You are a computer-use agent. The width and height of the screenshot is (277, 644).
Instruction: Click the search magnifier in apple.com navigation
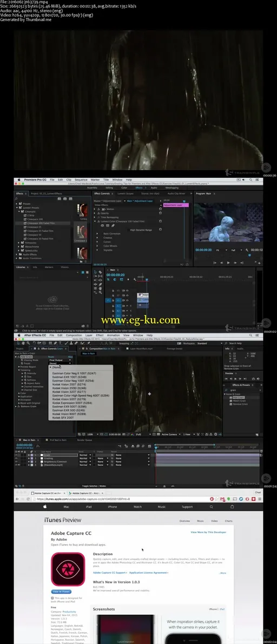tap(211, 507)
